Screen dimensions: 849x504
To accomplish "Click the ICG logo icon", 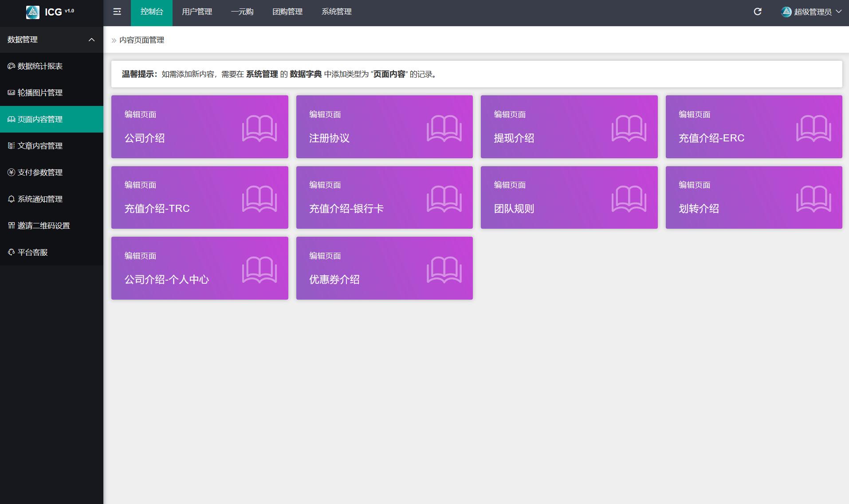I will click(33, 12).
